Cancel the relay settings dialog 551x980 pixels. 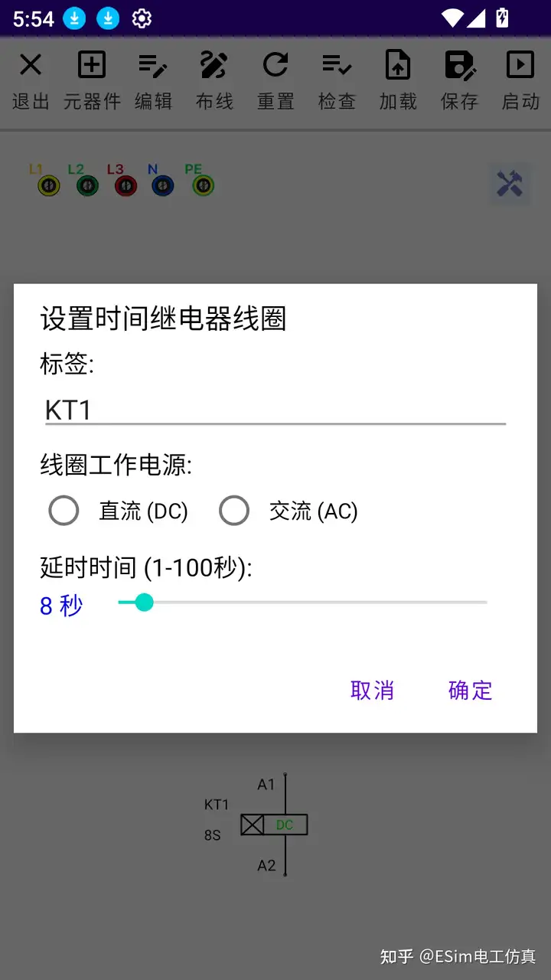[x=373, y=691]
